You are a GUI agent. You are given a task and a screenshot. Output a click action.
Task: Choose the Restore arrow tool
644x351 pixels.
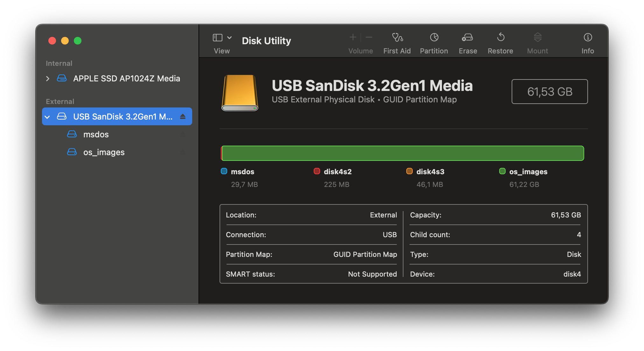tap(500, 37)
